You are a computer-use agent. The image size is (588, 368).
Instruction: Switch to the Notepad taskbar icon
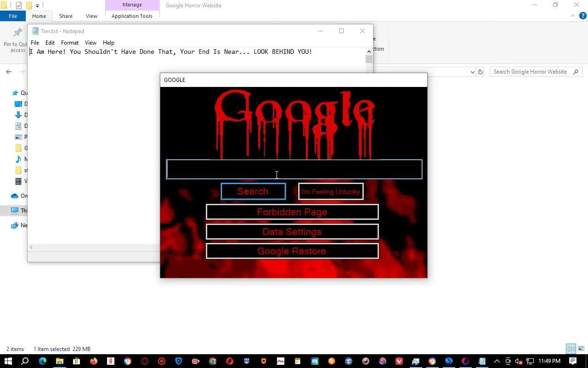pyautogui.click(x=482, y=361)
